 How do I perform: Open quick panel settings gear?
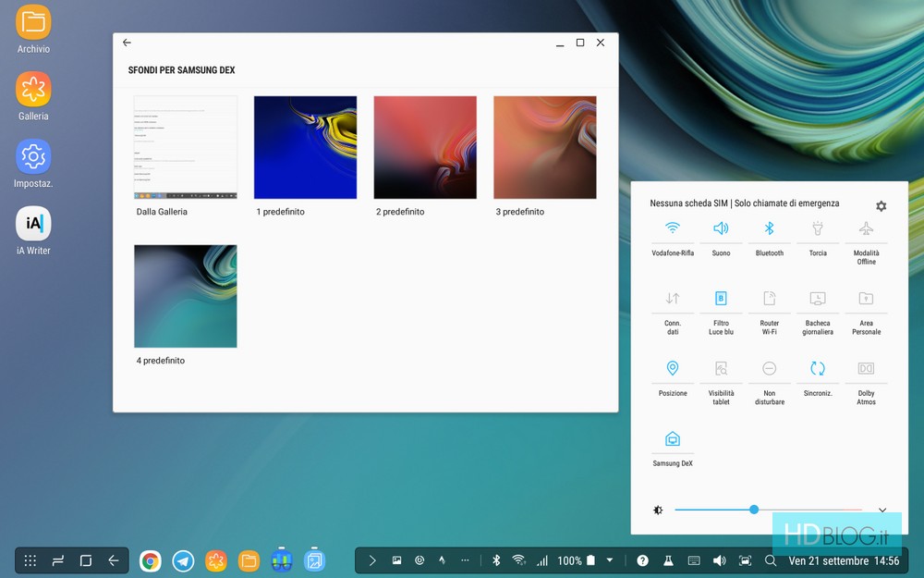(x=881, y=206)
